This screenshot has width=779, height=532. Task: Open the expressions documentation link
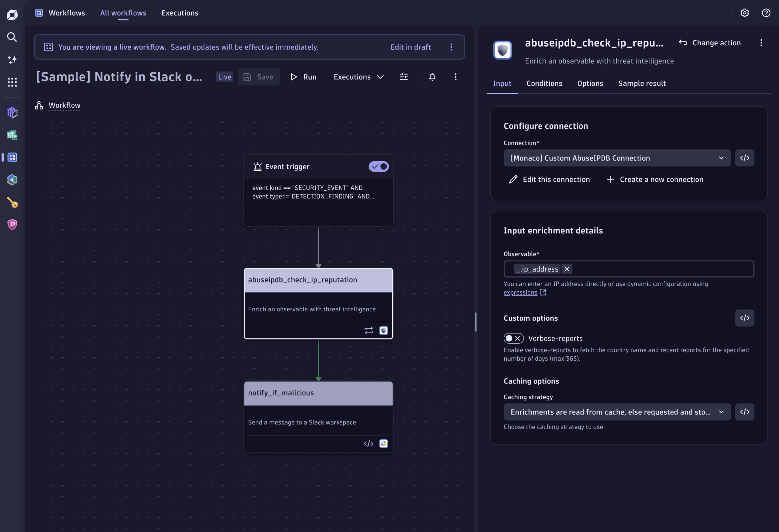(525, 292)
